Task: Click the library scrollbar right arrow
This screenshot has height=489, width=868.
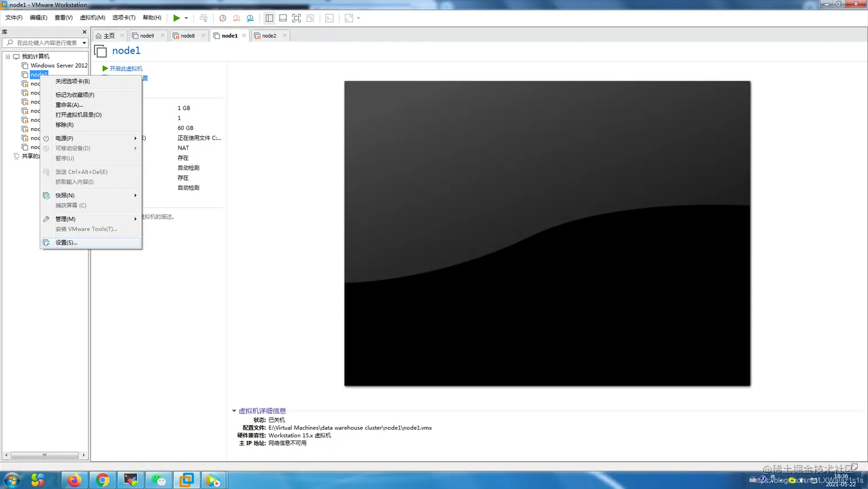Action: (x=84, y=455)
